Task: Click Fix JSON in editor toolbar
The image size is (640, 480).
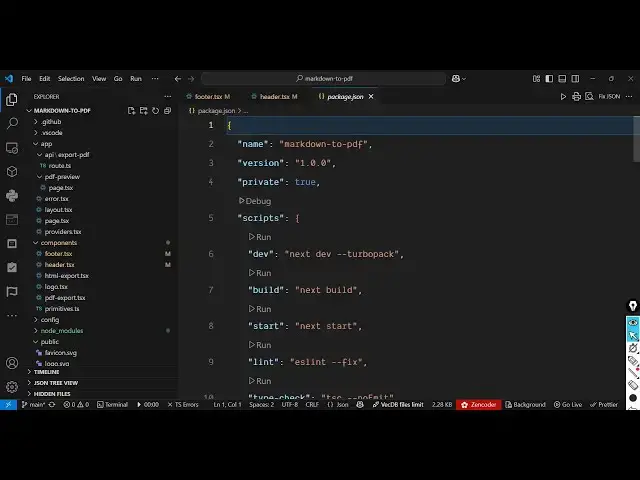Action: coord(609,97)
